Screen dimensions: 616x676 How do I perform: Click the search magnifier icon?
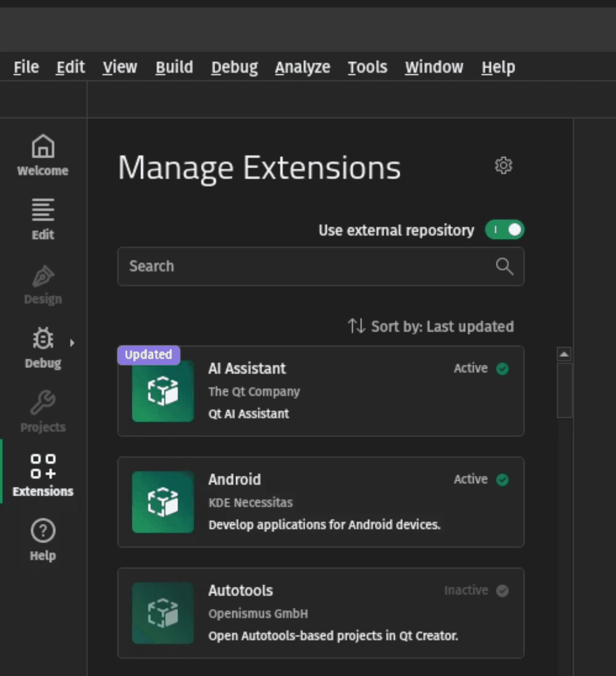point(504,266)
